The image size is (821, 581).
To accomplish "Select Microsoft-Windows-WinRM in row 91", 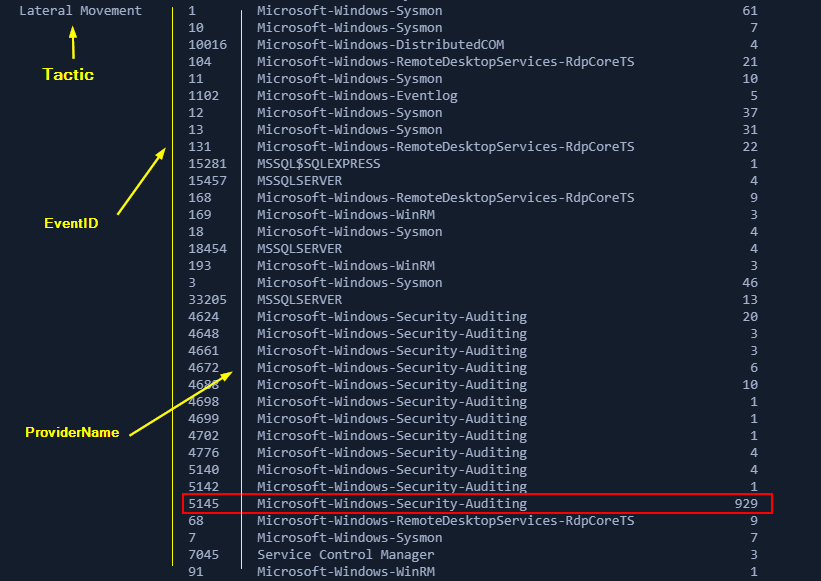I will click(346, 572).
